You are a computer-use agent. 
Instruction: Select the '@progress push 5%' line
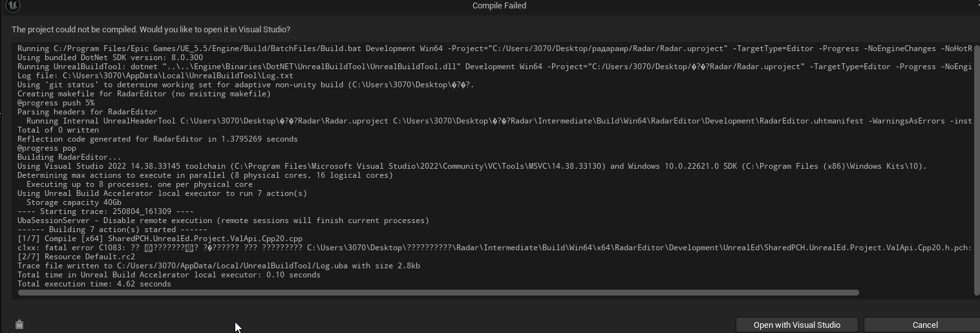[x=56, y=103]
